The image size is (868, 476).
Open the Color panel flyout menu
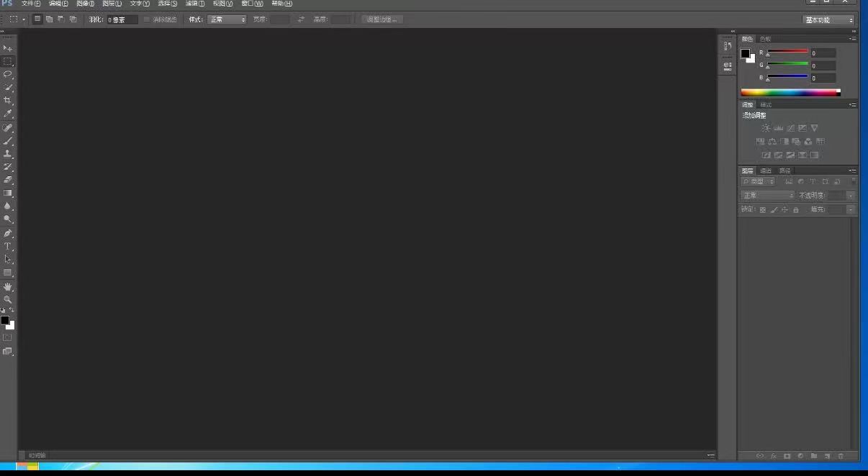tap(852, 39)
